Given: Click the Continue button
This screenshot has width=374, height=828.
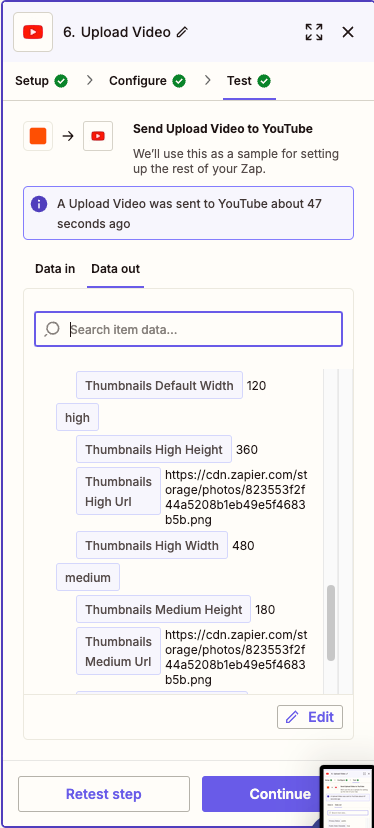Looking at the screenshot, I should (x=263, y=794).
